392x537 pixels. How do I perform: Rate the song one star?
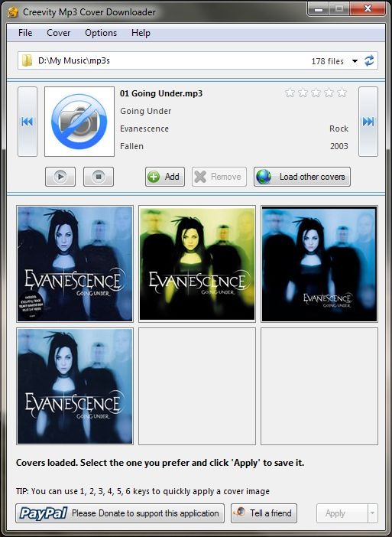[290, 93]
